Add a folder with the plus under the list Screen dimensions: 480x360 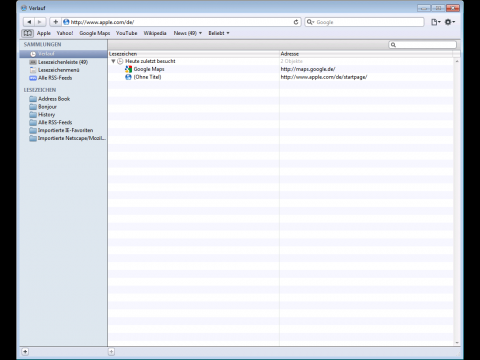(111, 351)
